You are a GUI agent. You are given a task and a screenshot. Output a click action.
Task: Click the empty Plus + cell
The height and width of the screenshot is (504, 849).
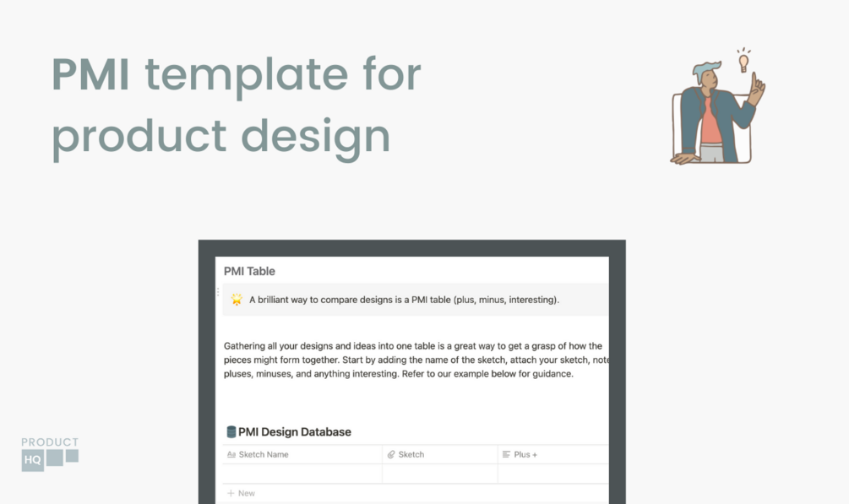553,474
